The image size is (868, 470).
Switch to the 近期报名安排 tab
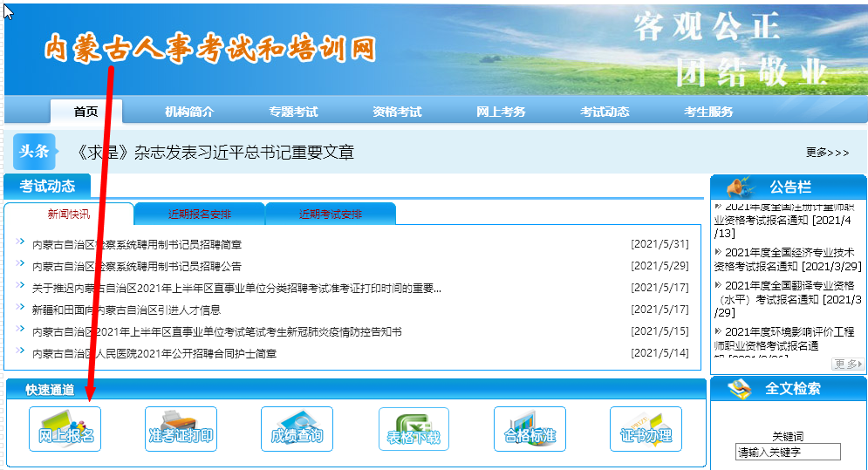click(200, 215)
